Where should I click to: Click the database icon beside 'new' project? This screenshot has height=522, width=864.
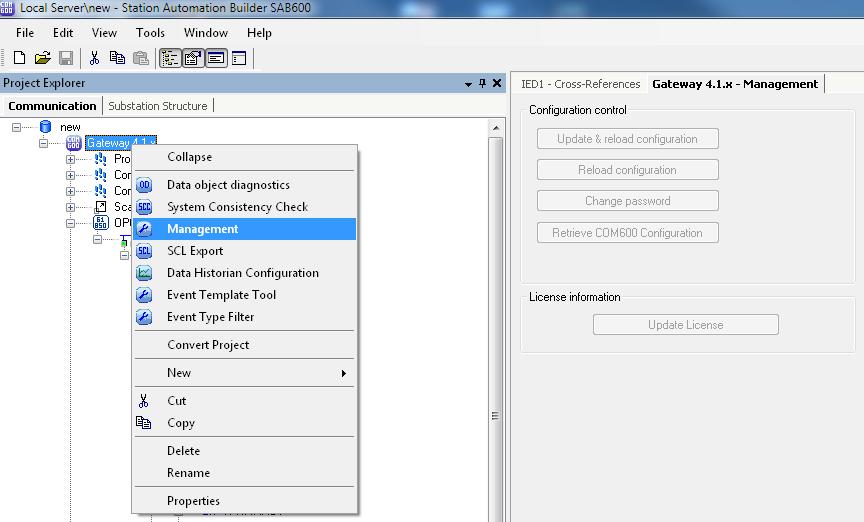coord(46,127)
